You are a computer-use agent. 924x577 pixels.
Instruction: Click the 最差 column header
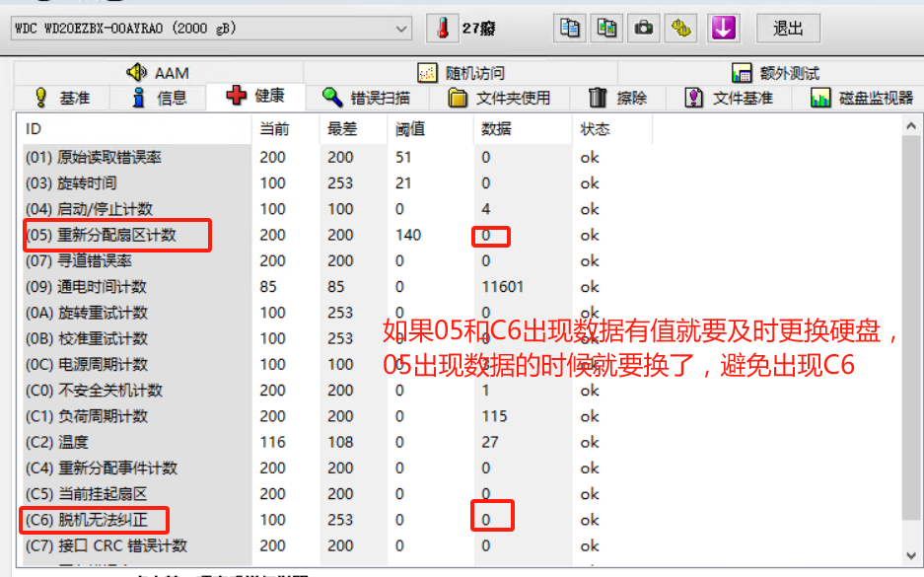pos(354,129)
